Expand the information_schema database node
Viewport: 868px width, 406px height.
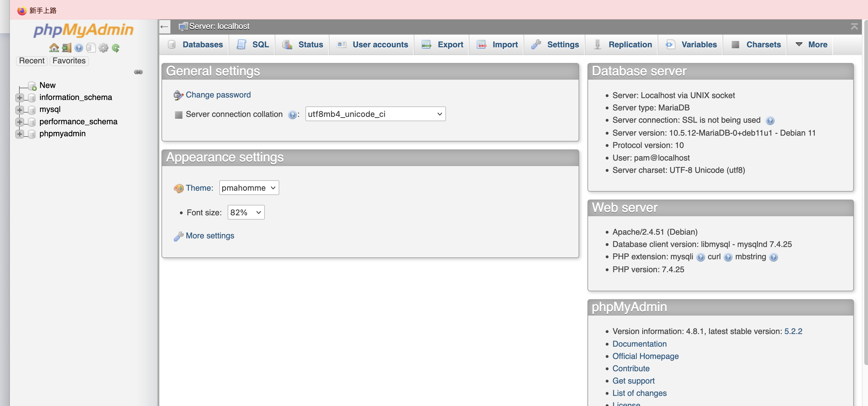tap(20, 98)
